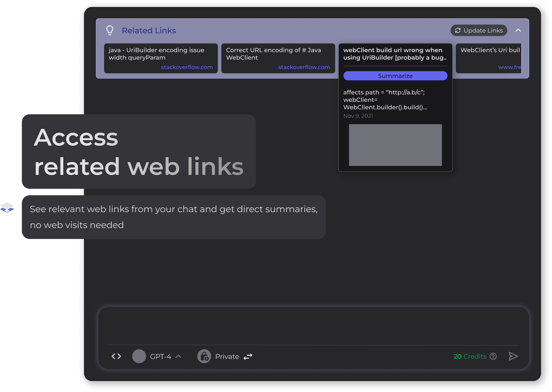Click the gray GPT-4 model avatar circle

139,356
